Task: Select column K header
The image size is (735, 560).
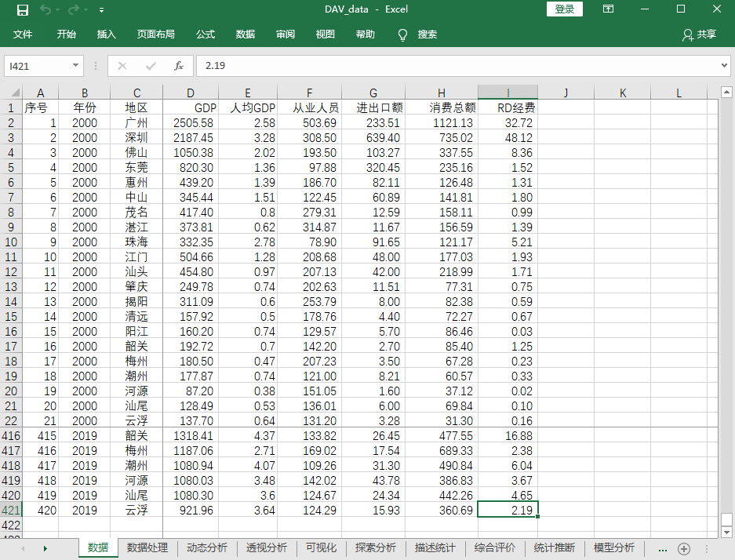Action: pos(623,93)
